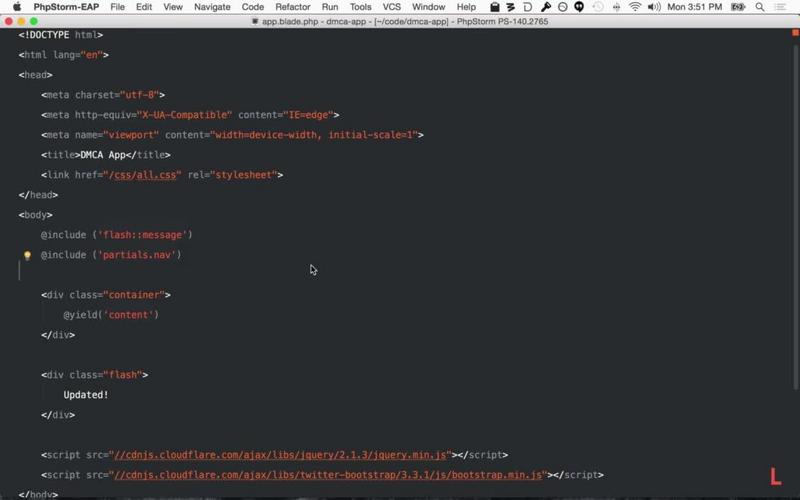Click the opening <head> tag
This screenshot has height=500, width=800.
point(35,75)
